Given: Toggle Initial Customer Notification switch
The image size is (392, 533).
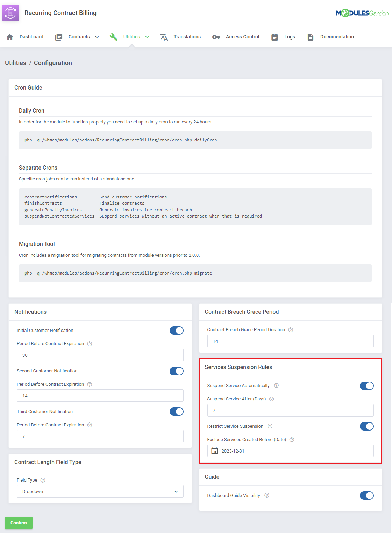Looking at the screenshot, I should [177, 331].
